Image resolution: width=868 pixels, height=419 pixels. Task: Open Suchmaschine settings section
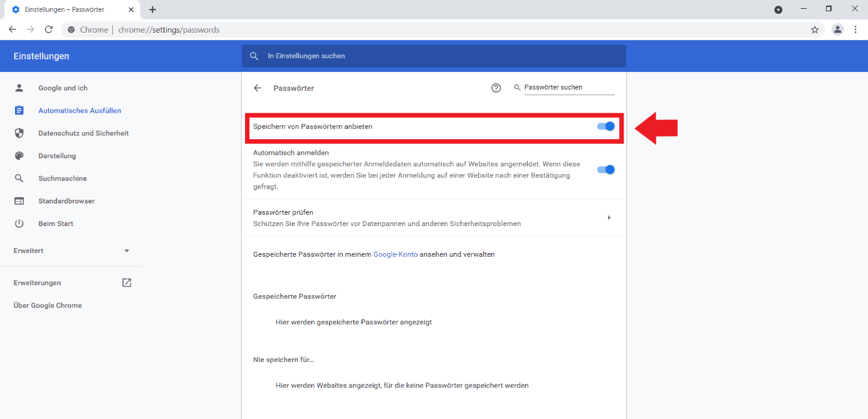coord(63,178)
